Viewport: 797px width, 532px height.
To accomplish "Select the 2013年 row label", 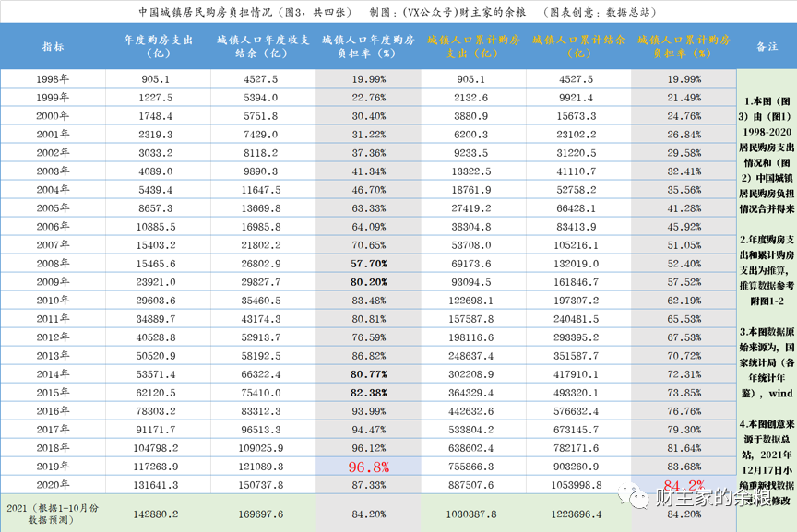I will [53, 356].
